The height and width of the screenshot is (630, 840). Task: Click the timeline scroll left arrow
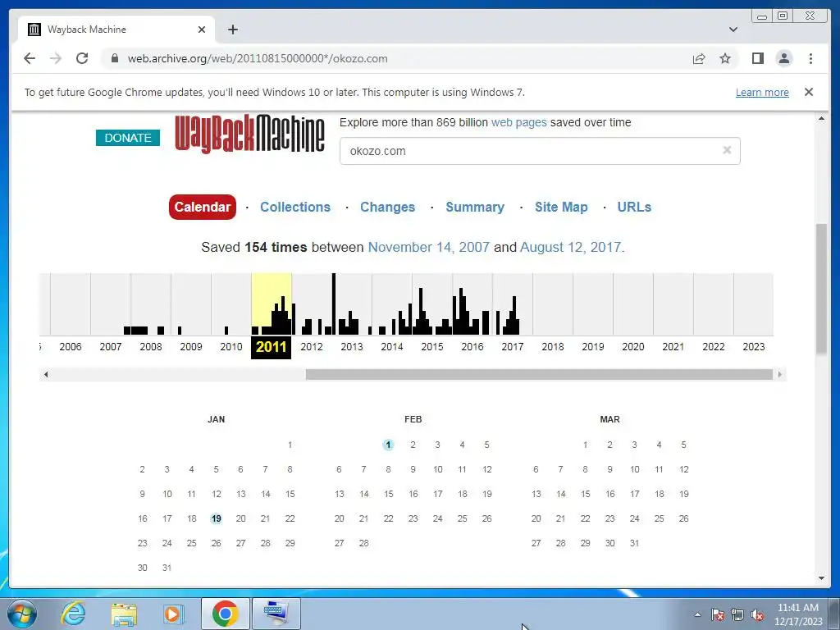coord(46,374)
